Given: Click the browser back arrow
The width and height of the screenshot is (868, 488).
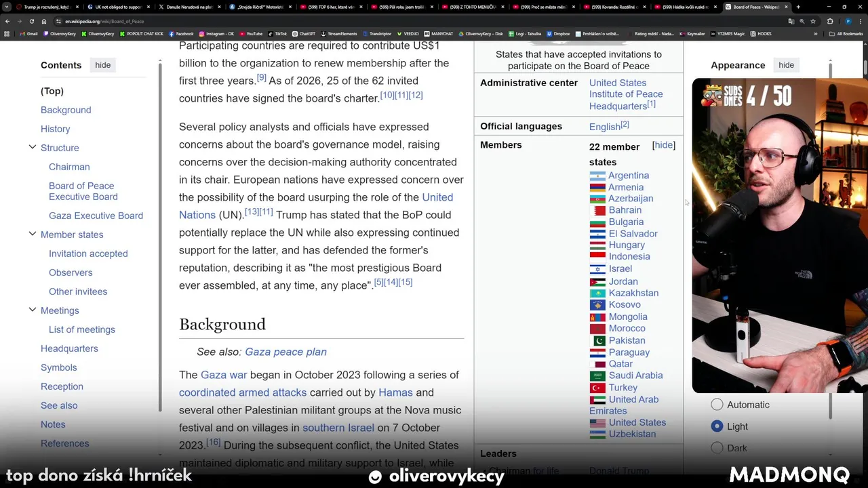Looking at the screenshot, I should 7,21.
